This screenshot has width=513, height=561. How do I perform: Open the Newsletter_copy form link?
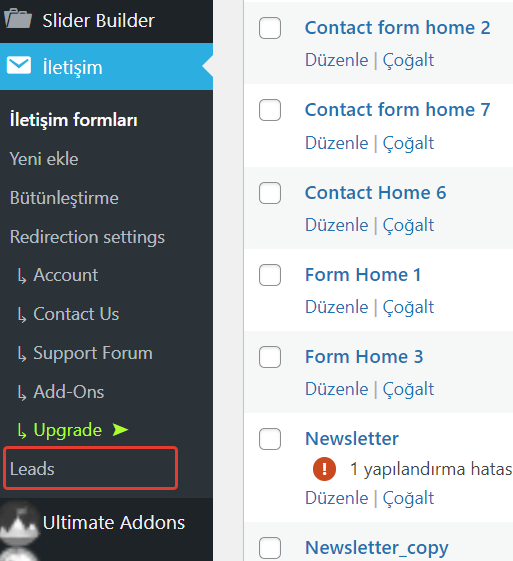pos(377,547)
